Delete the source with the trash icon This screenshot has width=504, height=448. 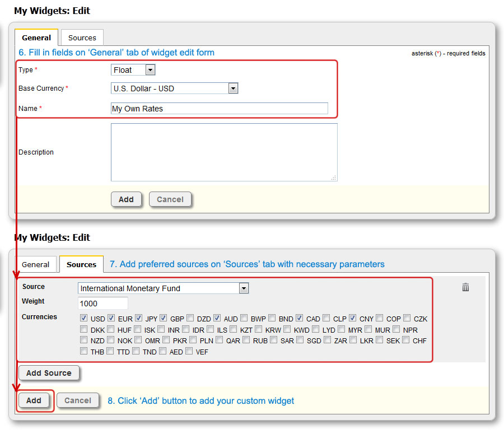pos(465,287)
